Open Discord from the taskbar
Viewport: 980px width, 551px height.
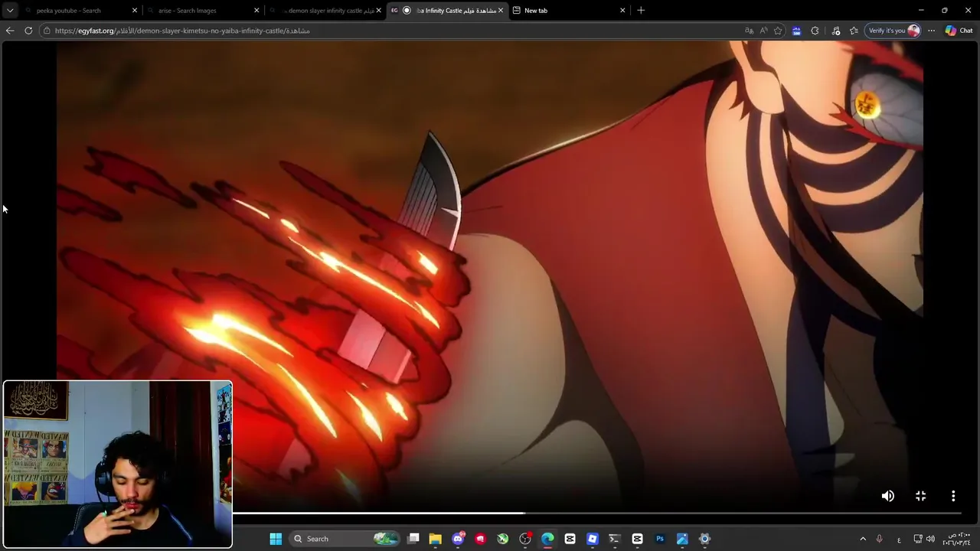coord(458,539)
